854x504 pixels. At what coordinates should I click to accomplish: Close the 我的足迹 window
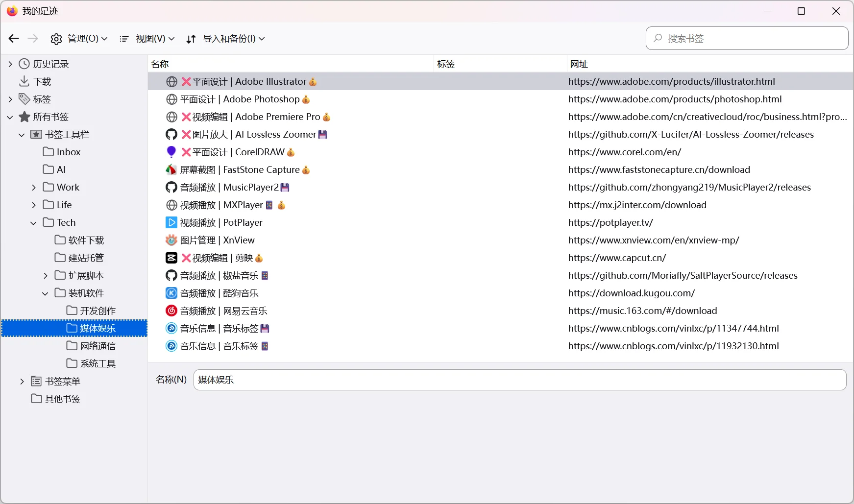836,11
